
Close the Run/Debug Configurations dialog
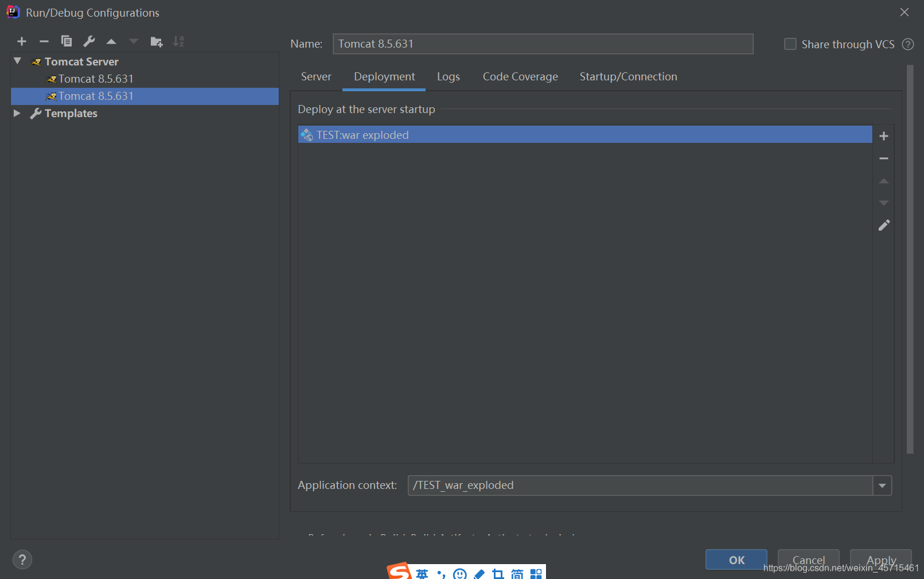[904, 12]
